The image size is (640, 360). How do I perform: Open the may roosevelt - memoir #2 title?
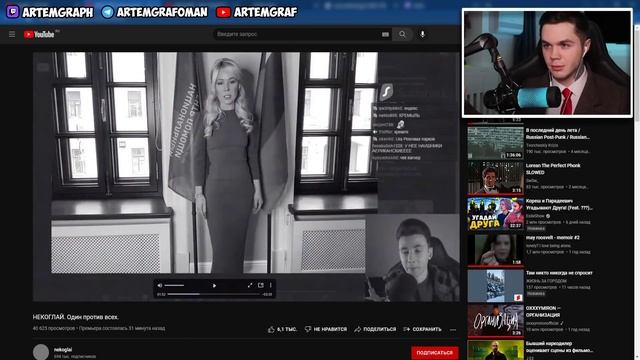pos(553,237)
